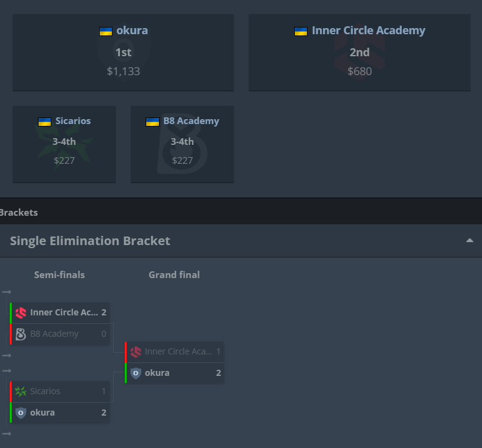Click okura's shield logo in semi-finals match
The image size is (482, 448).
coord(21,413)
